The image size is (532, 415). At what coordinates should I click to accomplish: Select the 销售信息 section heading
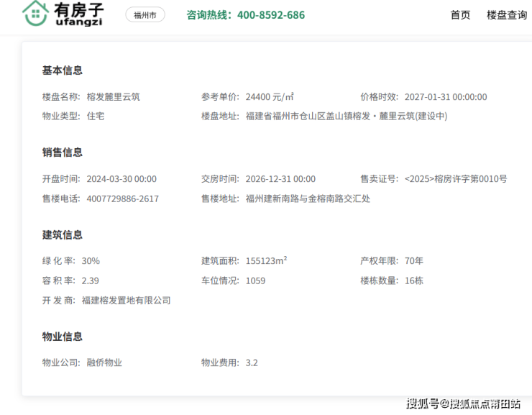click(63, 152)
